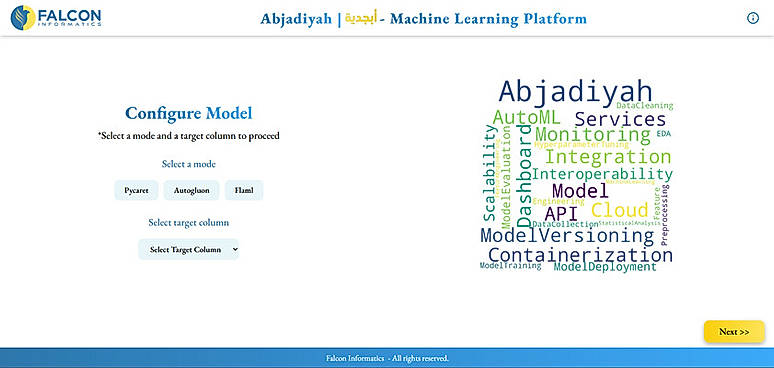
Task: Click the 'Select a mode' label
Action: 189,164
